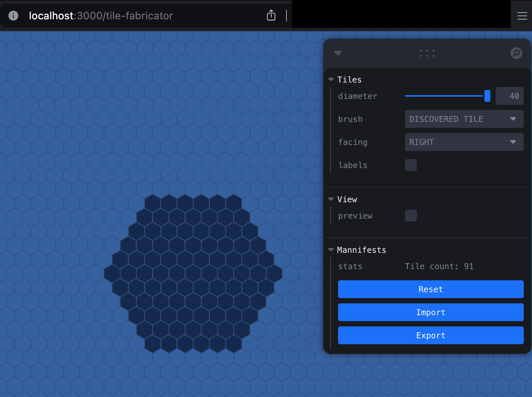Open the brush dropdown showing DISCOVERED TILE
The width and height of the screenshot is (532, 397).
tap(464, 119)
